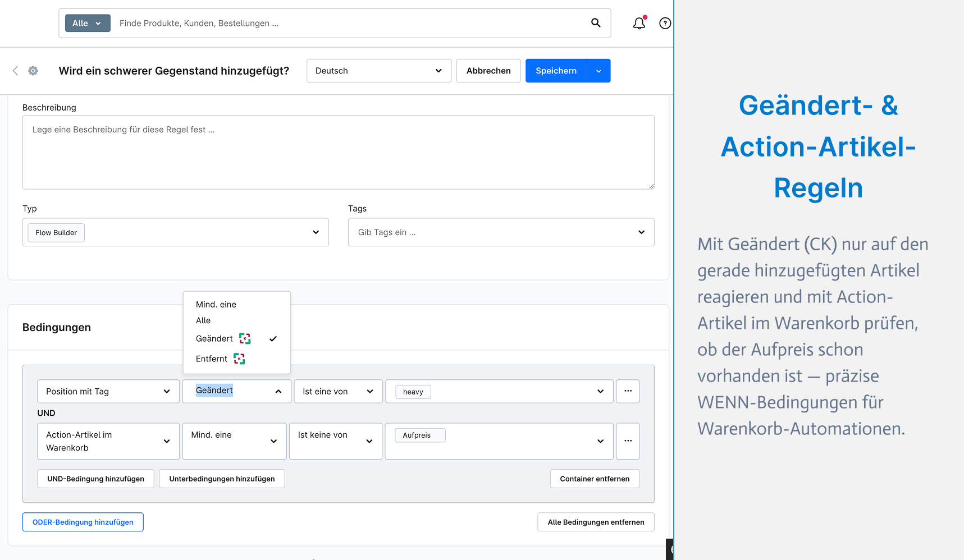Open the Mind. eine dropdown in second row

tap(235, 441)
